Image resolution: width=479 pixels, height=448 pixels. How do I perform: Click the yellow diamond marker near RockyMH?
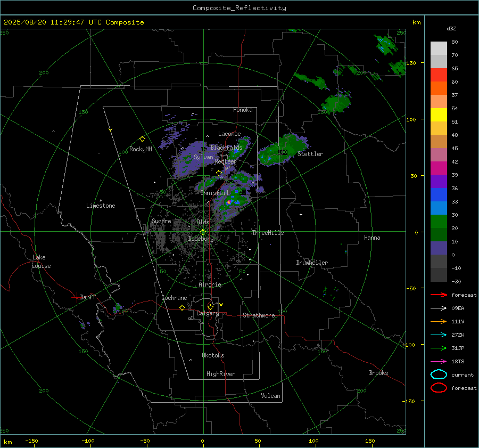click(142, 139)
